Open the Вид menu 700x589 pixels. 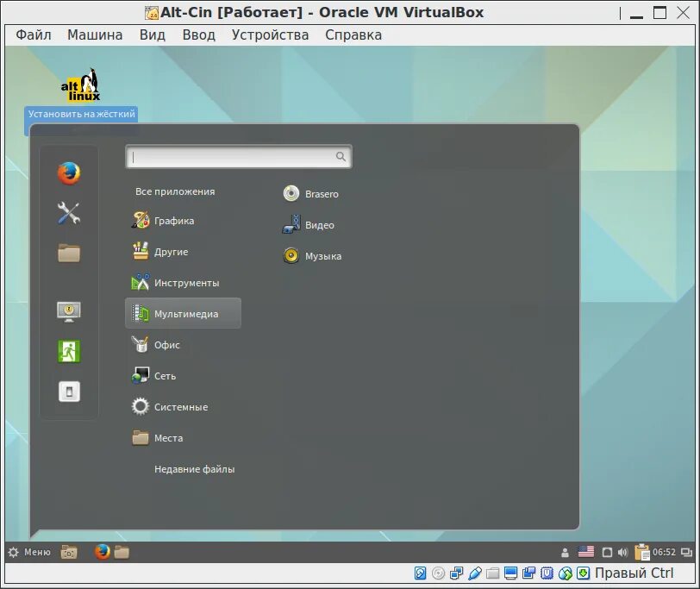pyautogui.click(x=153, y=34)
